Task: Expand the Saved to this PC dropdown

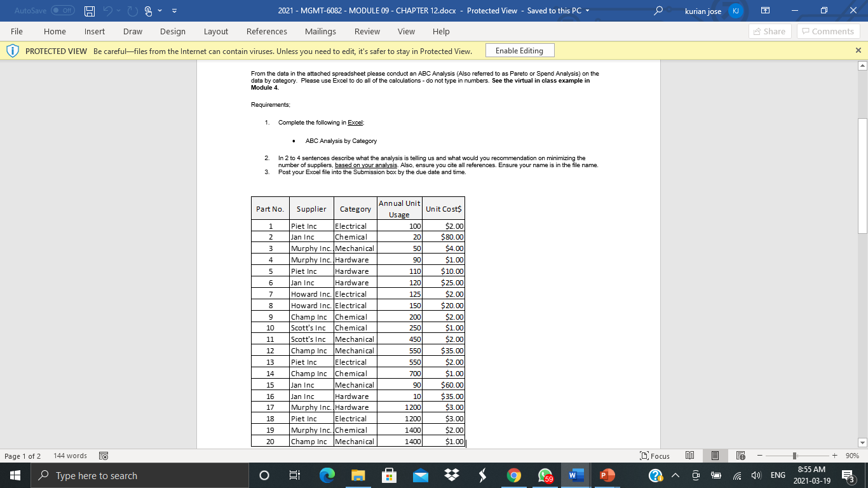Action: pyautogui.click(x=587, y=11)
